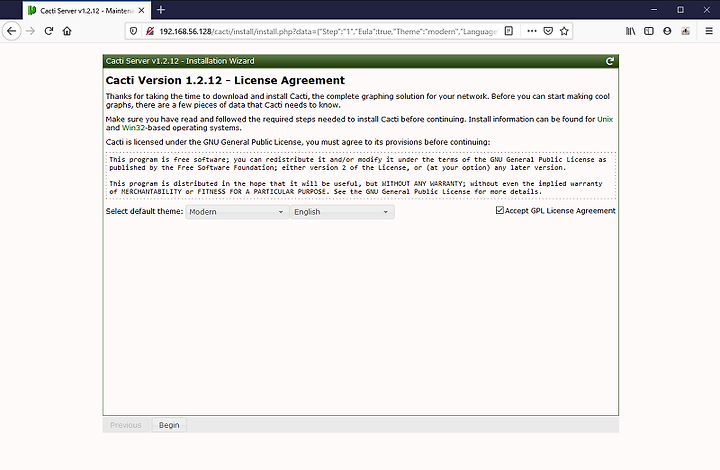Open the Win32 install information link

[133, 128]
